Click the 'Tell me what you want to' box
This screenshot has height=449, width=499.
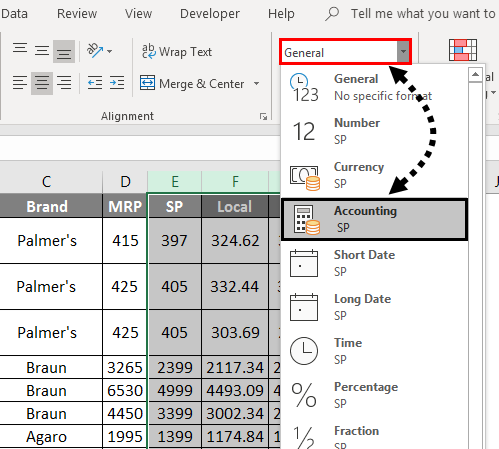click(423, 14)
